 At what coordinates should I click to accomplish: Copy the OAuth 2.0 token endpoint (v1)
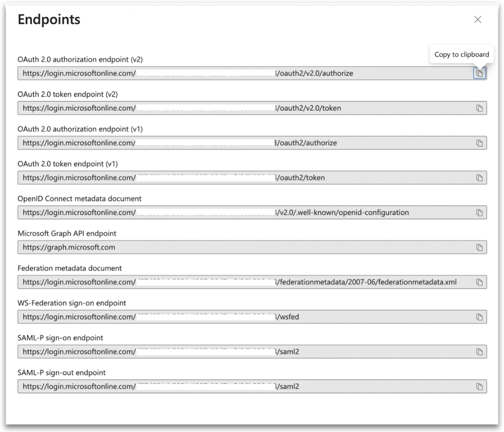pos(479,178)
